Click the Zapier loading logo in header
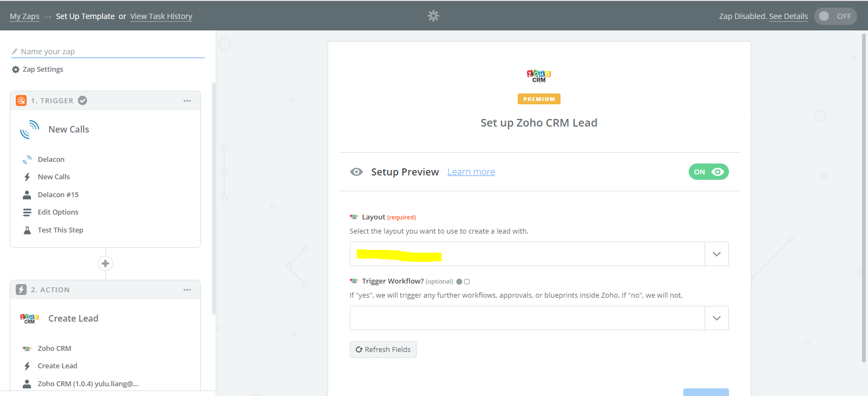Viewport: 868px width, 396px height. click(x=433, y=16)
